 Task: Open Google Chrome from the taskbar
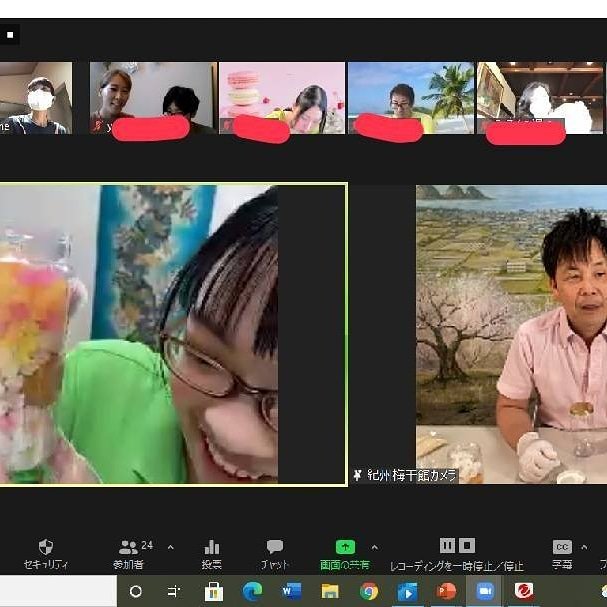click(369, 591)
